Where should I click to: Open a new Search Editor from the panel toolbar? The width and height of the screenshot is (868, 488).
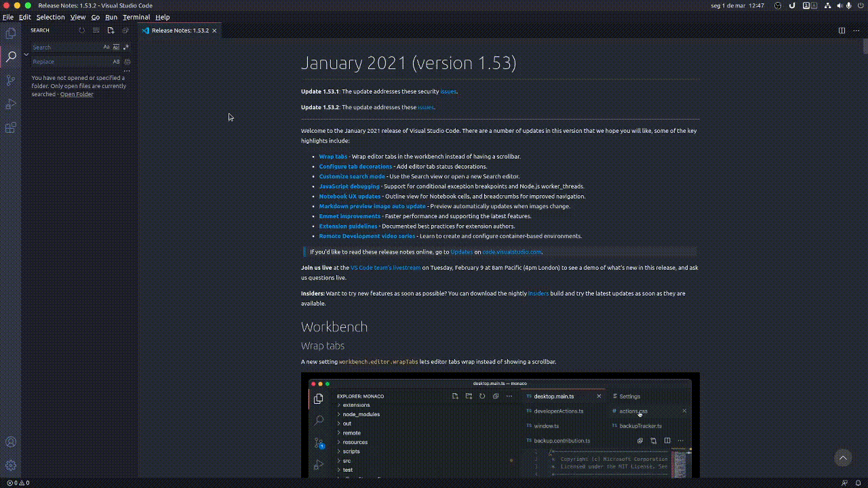click(x=111, y=30)
